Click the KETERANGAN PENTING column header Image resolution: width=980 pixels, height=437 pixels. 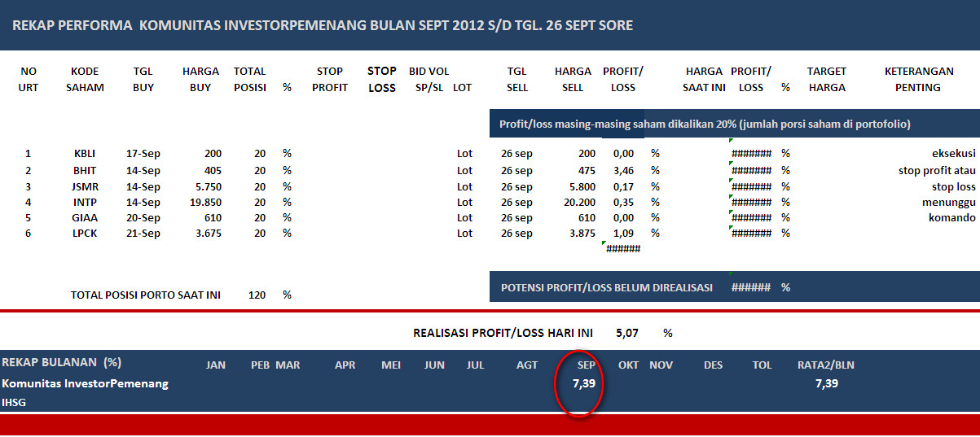click(918, 79)
